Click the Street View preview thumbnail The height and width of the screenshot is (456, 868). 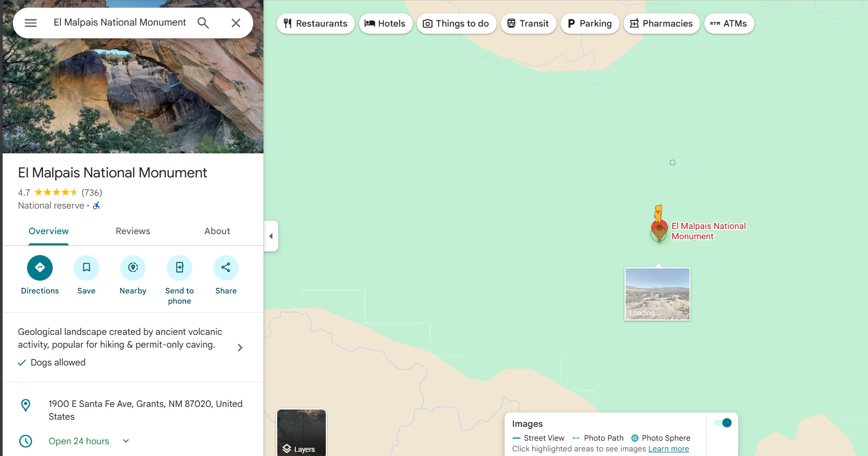pyautogui.click(x=657, y=294)
